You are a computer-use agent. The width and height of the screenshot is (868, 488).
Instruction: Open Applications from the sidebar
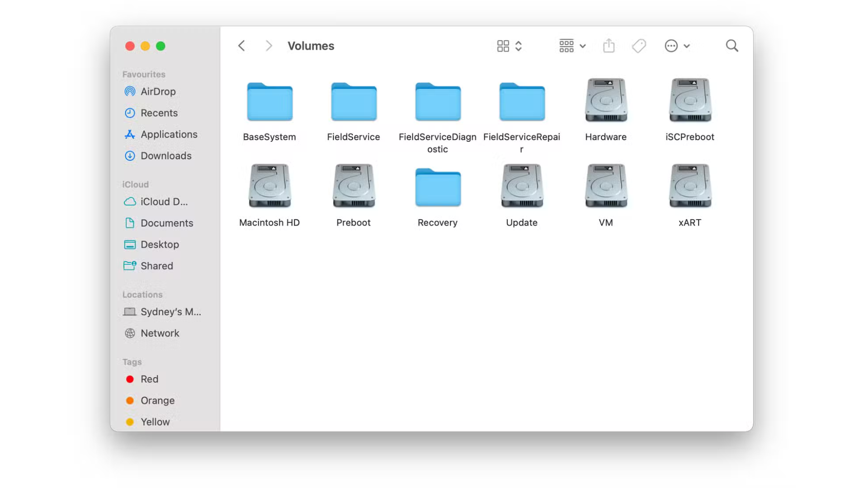[x=169, y=134]
